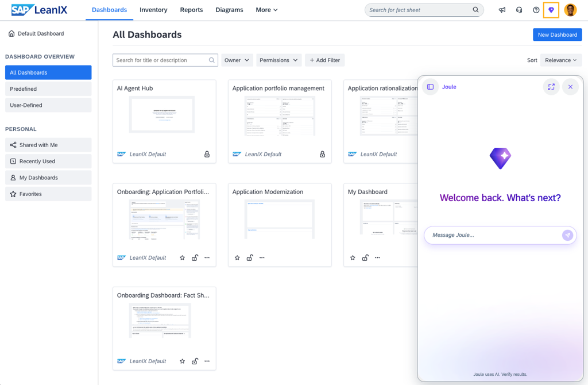Open the More navigation menu
The width and height of the screenshot is (588, 385).
(266, 10)
